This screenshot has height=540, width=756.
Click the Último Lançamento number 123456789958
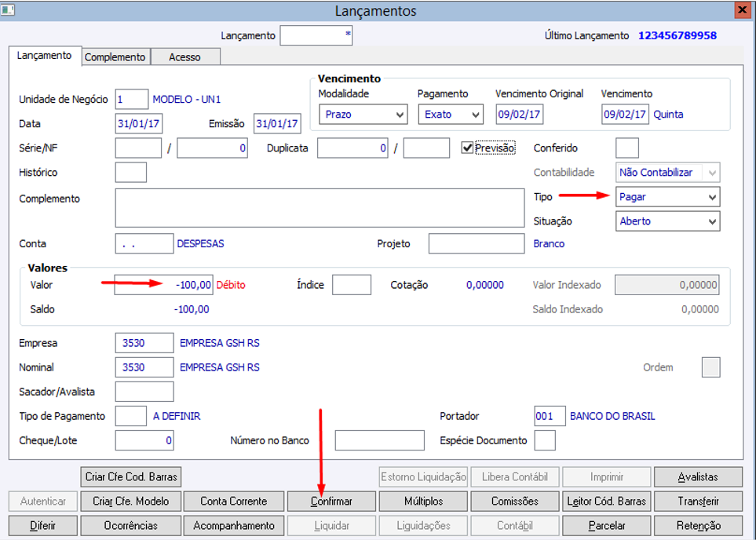[x=677, y=35]
